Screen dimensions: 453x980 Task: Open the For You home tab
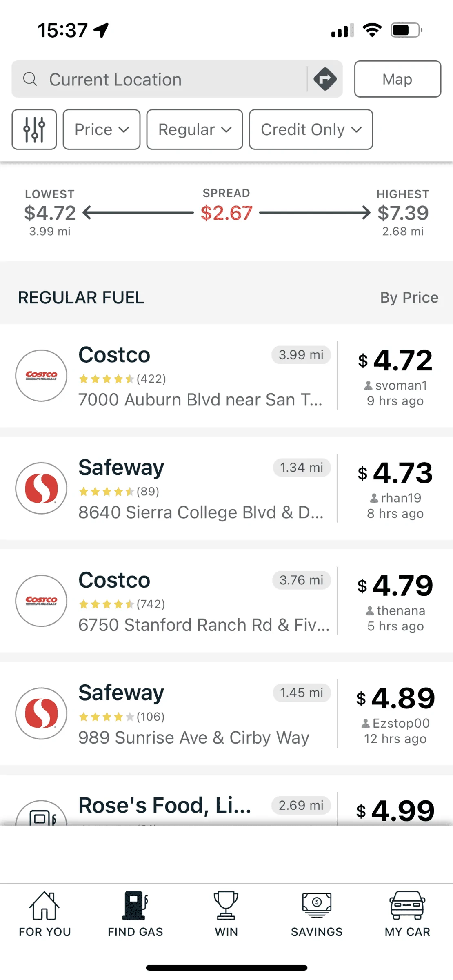[x=44, y=914]
